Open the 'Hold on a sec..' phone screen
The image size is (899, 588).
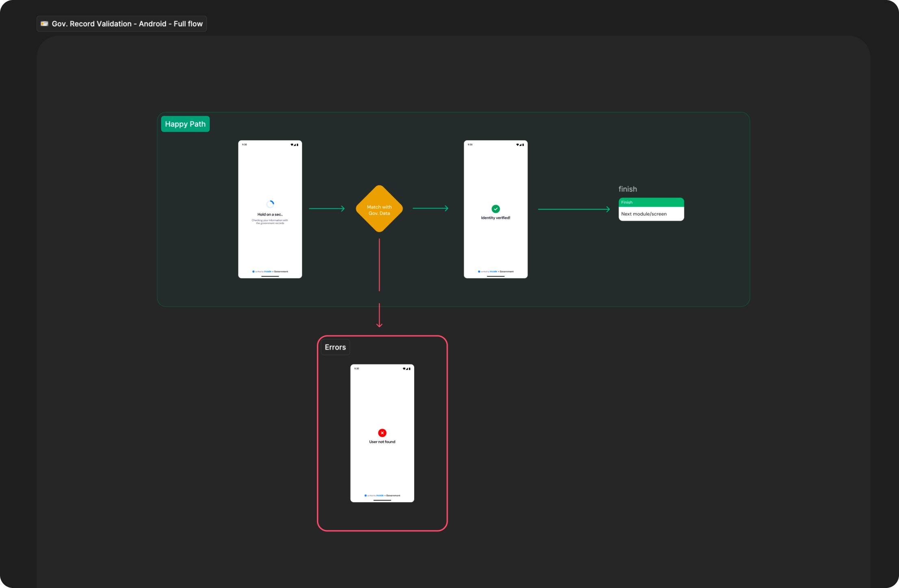tap(270, 209)
